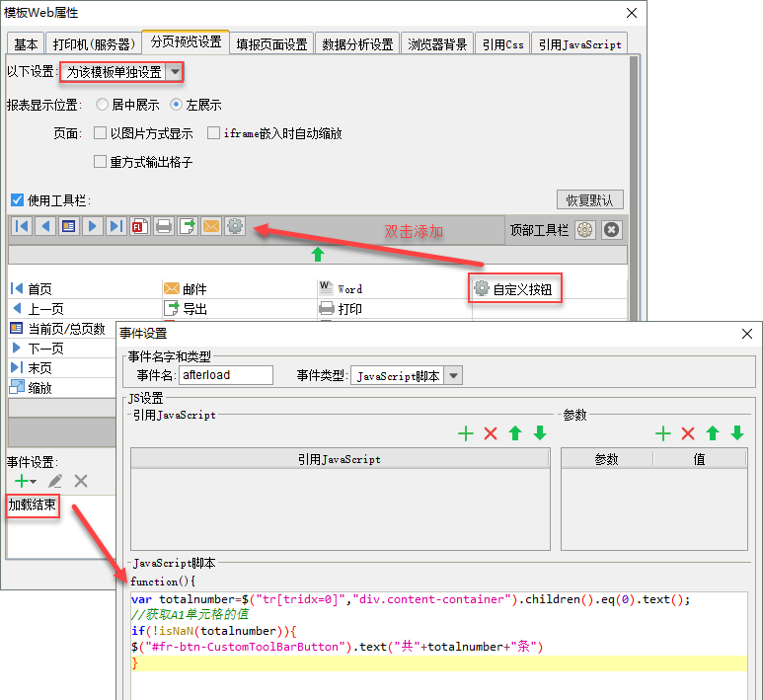Click the 事件名 afterload input field
Viewport: 763px width, 700px height.
tap(226, 375)
